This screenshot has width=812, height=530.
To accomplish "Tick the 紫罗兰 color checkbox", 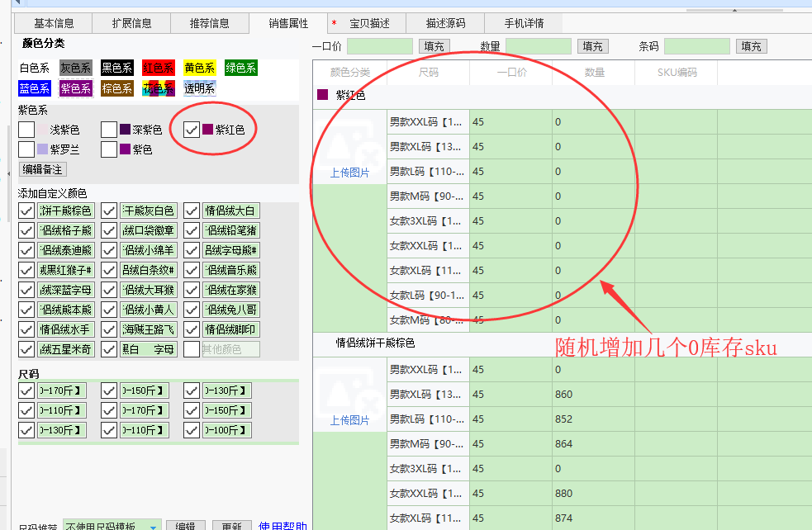I will 26,149.
